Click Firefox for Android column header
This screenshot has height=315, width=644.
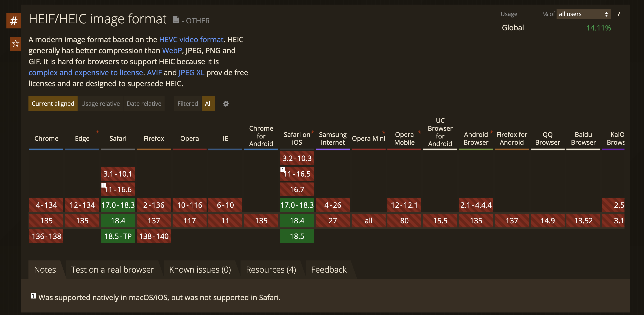(512, 139)
